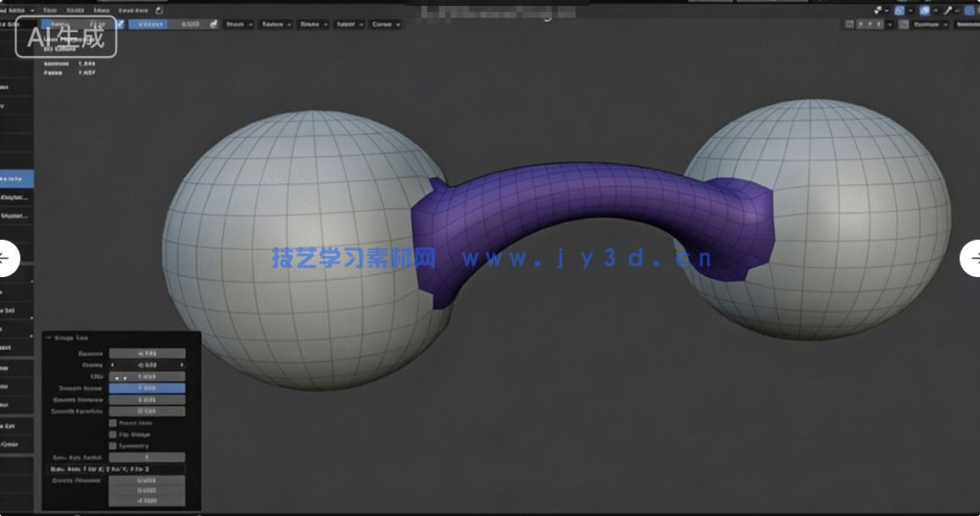Check the first checkbox in the brush panel

point(113,422)
